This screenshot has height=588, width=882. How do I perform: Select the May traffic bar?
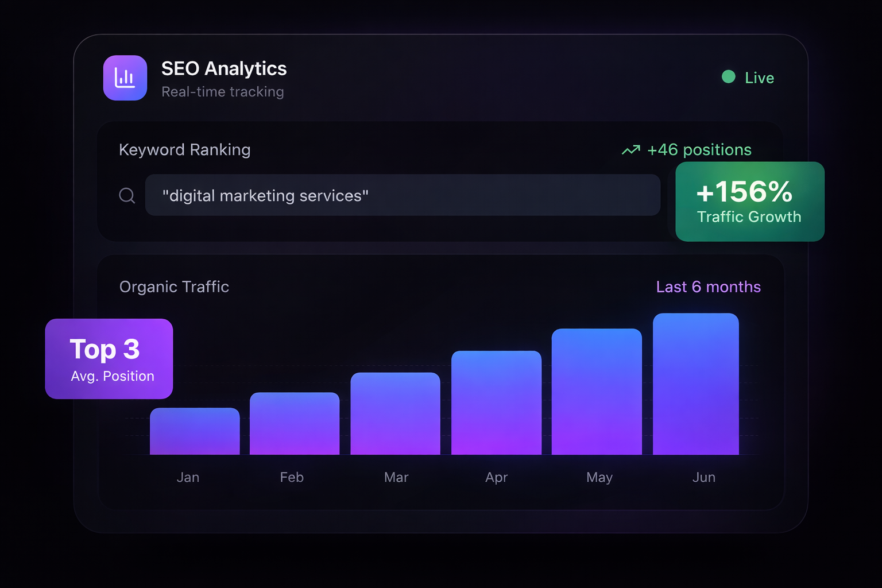click(597, 392)
